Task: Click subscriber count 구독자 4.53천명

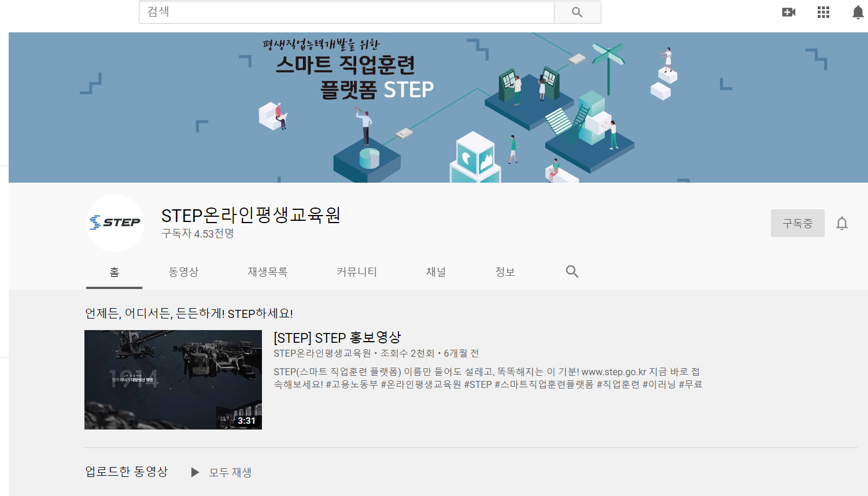Action: [x=198, y=234]
